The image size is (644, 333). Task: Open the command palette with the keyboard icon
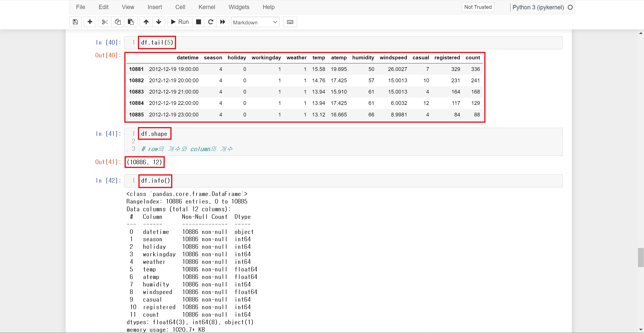tap(290, 22)
